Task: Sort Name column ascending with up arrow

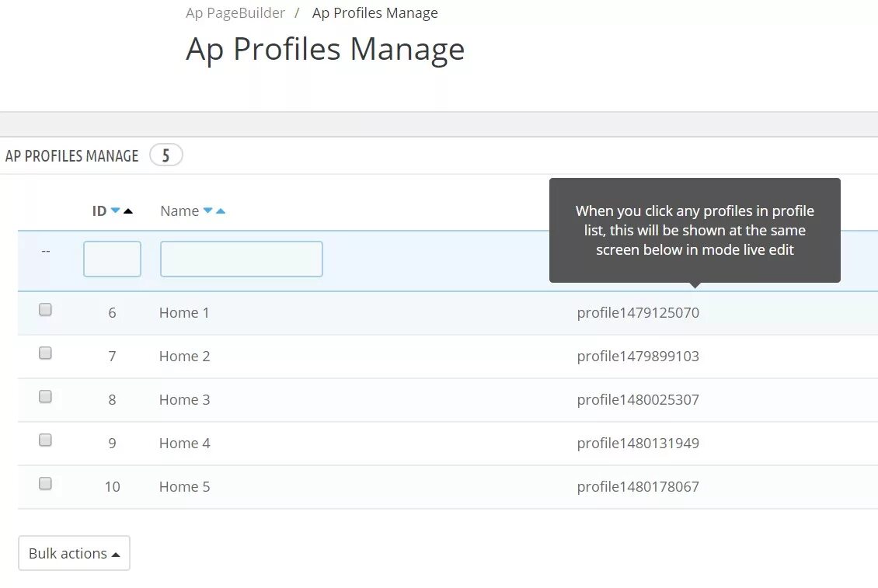Action: click(221, 211)
